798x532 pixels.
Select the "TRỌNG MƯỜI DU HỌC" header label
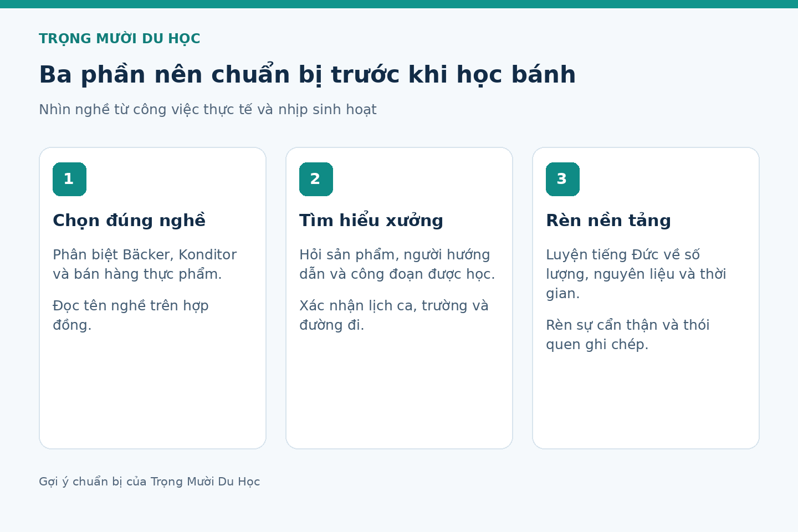pyautogui.click(x=120, y=39)
